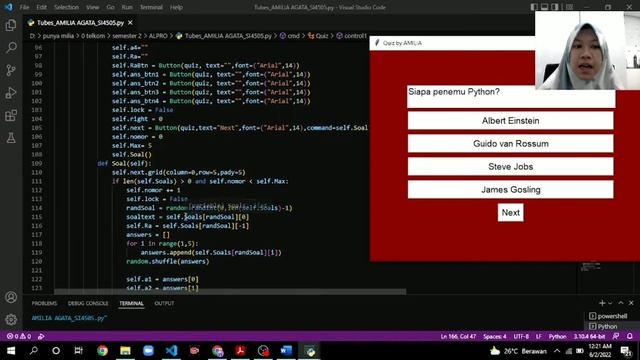
Task: Open the View menu
Action: pos(93,7)
